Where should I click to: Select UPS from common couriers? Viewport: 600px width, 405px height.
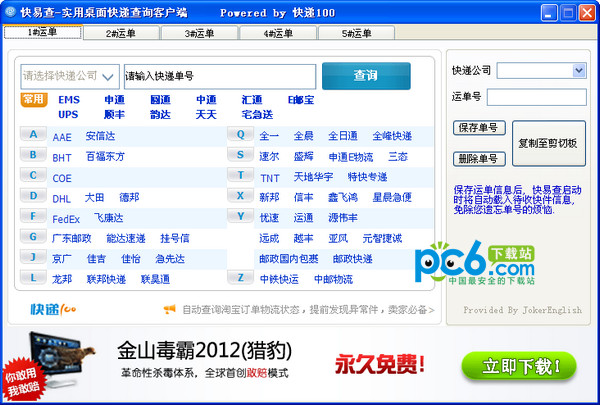(x=68, y=114)
